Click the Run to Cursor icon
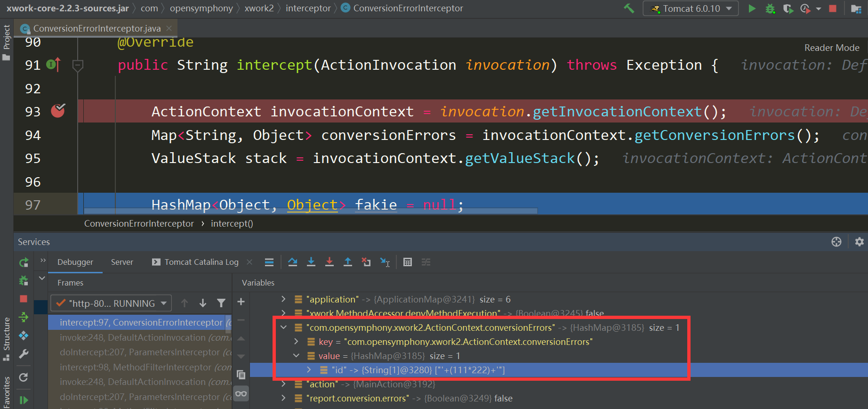The width and height of the screenshot is (868, 409). tap(385, 262)
